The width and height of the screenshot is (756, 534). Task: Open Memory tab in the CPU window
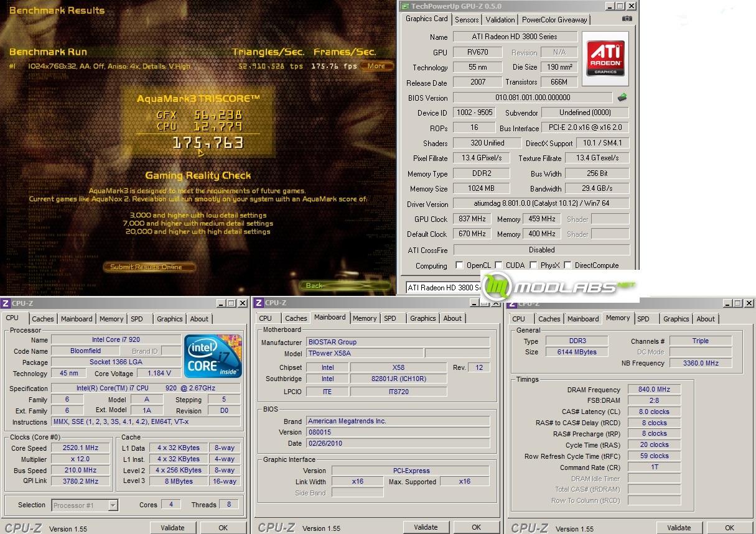coord(111,319)
